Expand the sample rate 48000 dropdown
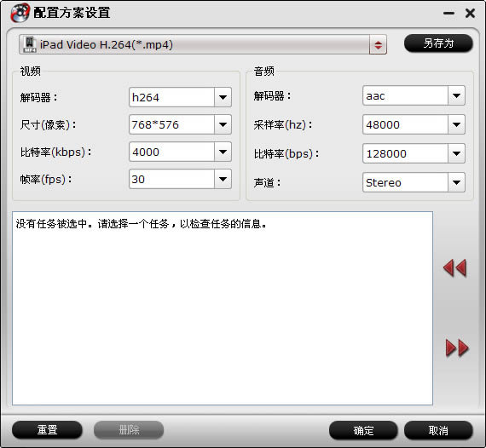This screenshot has width=486, height=448. [x=456, y=124]
